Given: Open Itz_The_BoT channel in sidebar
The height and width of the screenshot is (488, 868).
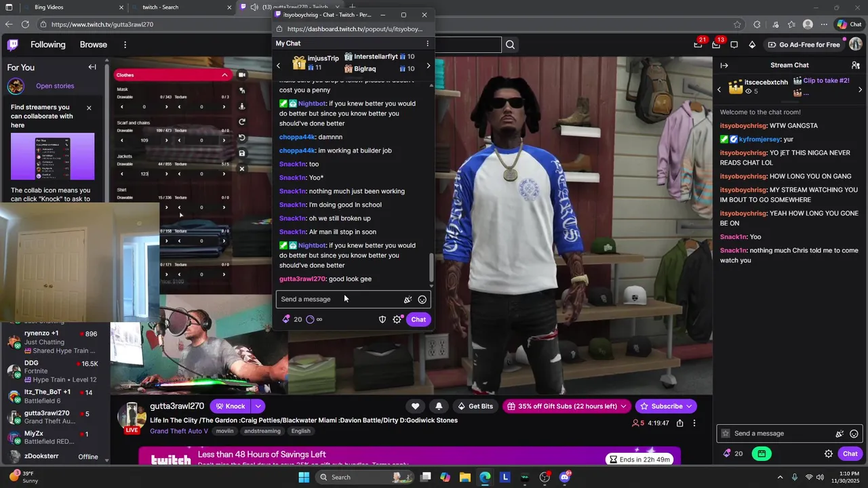Looking at the screenshot, I should coord(54,396).
